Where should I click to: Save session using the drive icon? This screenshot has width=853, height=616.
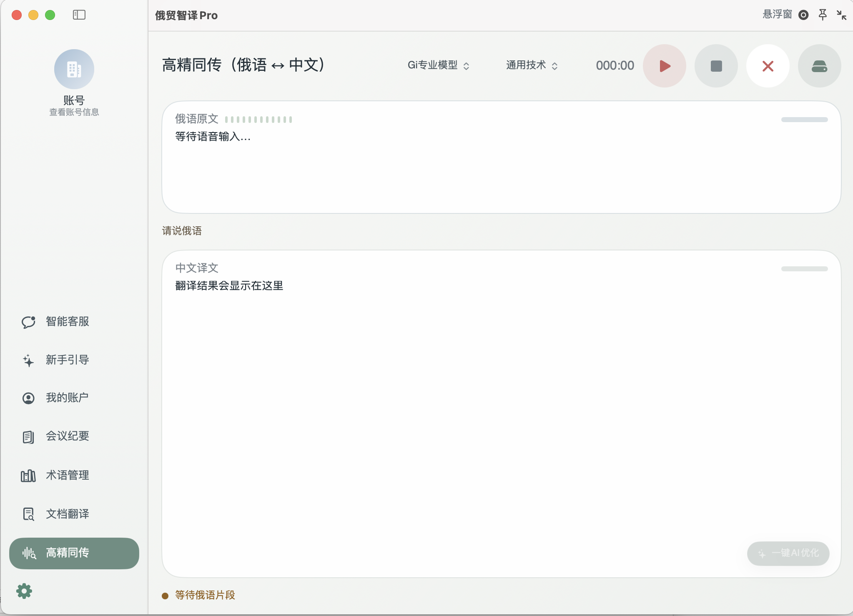click(x=818, y=66)
